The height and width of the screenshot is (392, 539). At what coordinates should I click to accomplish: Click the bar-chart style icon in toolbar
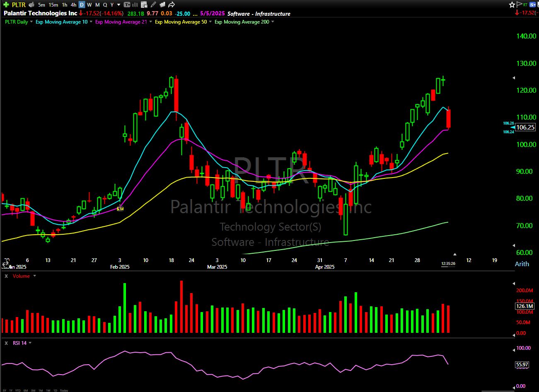[x=135, y=5]
